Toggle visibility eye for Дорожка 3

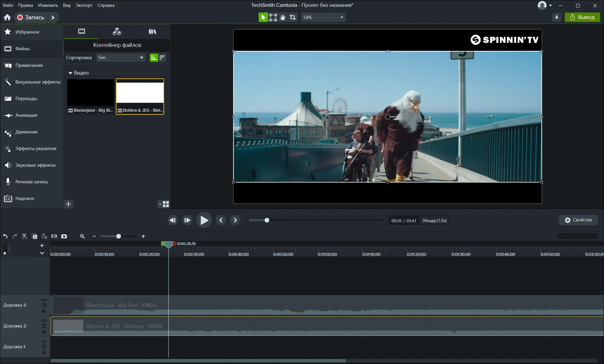[x=44, y=300]
